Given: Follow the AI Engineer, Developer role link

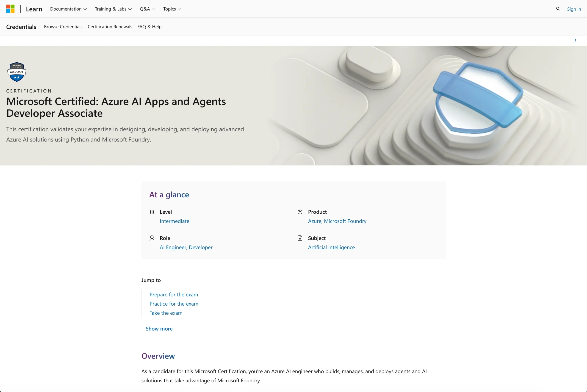Looking at the screenshot, I should tap(186, 248).
